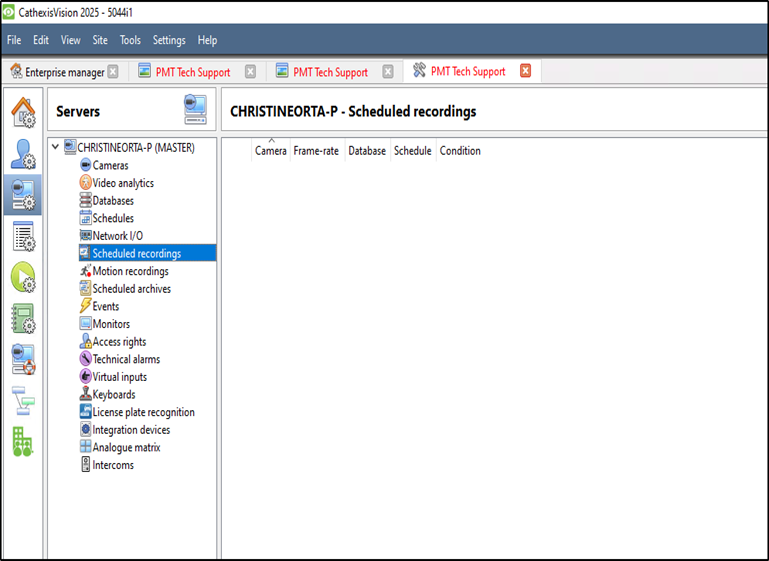The height and width of the screenshot is (561, 769).
Task: Click the Access rights padlock icon
Action: point(85,341)
